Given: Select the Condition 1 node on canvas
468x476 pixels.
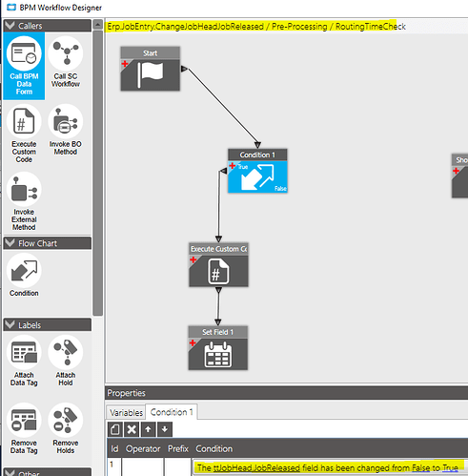Looking at the screenshot, I should pos(257,171).
